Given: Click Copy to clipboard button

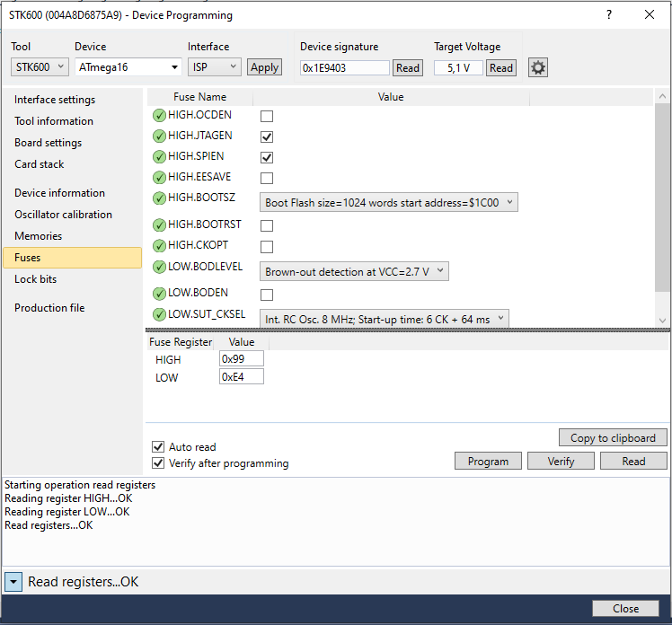Looking at the screenshot, I should 613,438.
